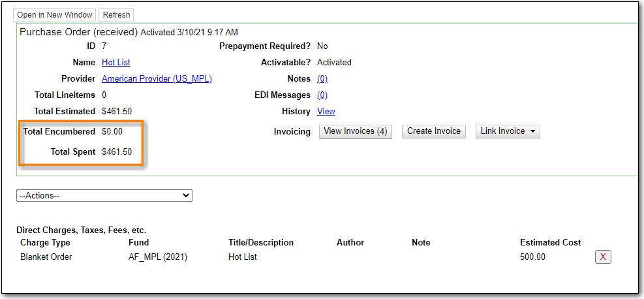Click Open in New Window button
Screen dimensions: 644x299
(55, 15)
